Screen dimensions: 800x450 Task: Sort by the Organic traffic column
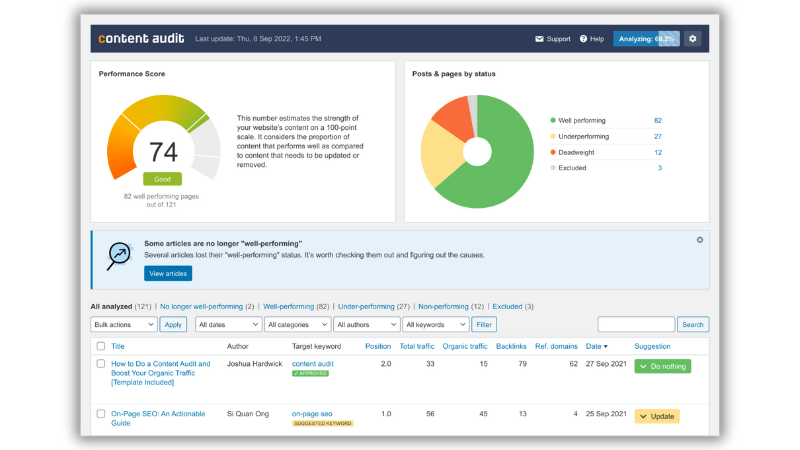pos(465,346)
